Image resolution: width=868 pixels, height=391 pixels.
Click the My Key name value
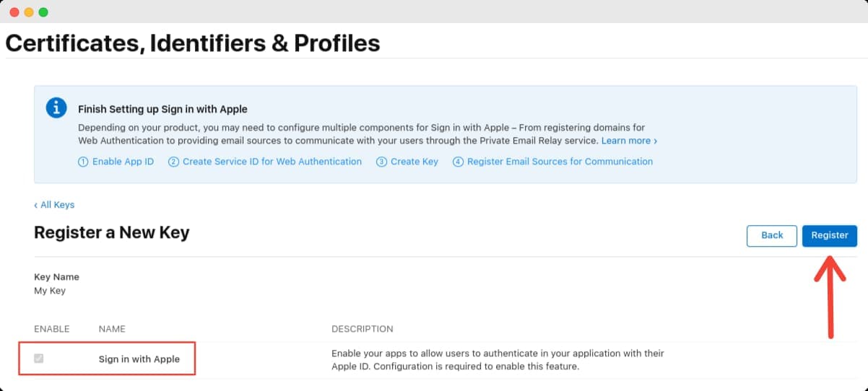pos(50,291)
